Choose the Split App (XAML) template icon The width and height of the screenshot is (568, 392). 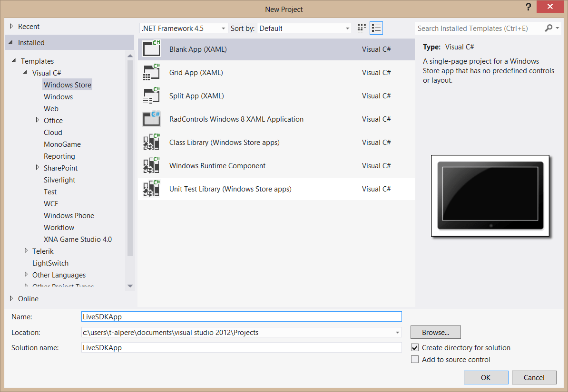pos(152,96)
